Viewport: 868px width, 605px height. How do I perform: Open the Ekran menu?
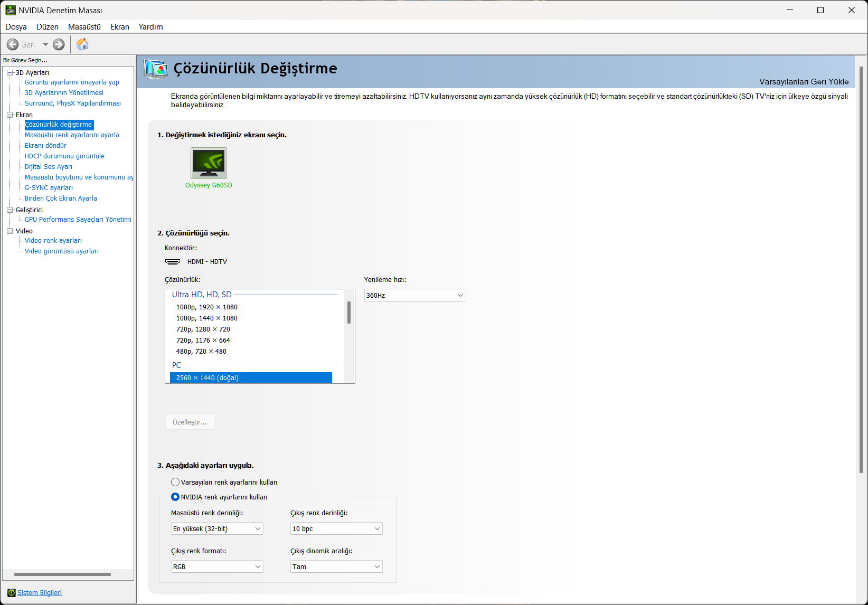click(120, 27)
